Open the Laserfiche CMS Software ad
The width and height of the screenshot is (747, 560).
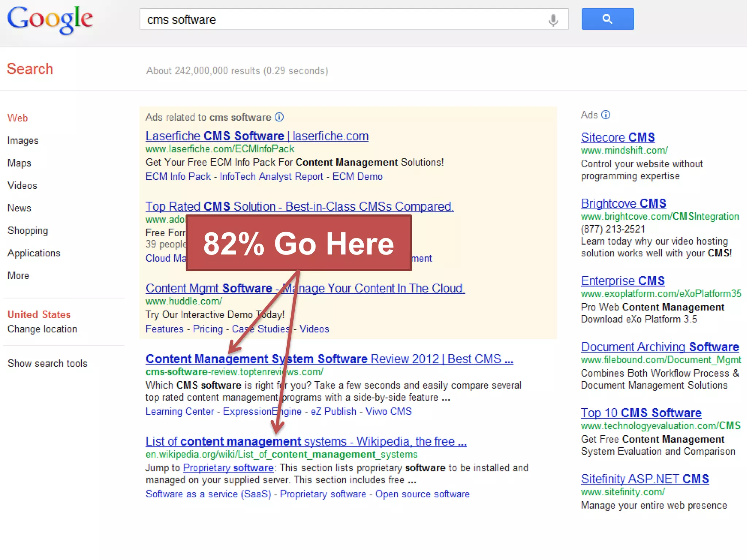pos(257,136)
